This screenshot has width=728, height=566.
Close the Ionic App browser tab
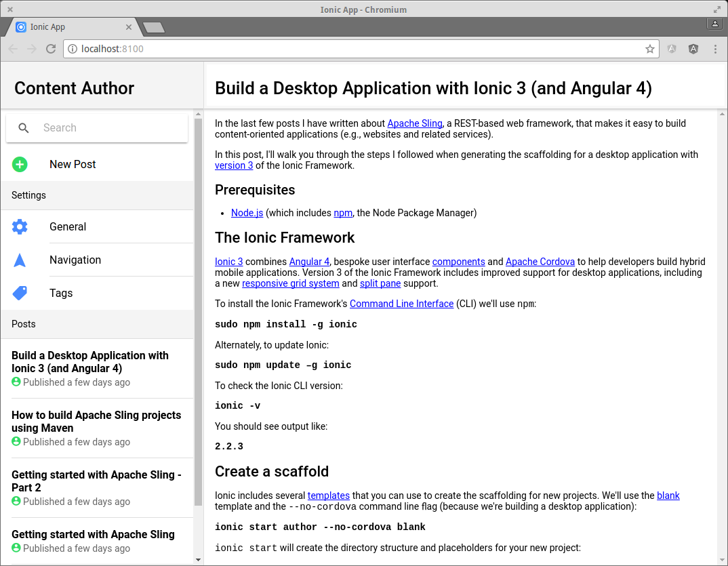pyautogui.click(x=129, y=27)
